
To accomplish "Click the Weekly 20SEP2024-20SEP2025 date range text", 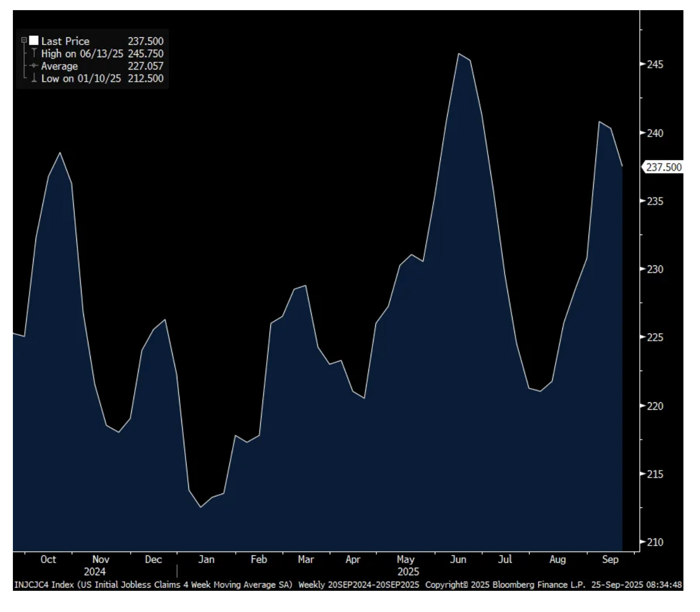I will [359, 585].
